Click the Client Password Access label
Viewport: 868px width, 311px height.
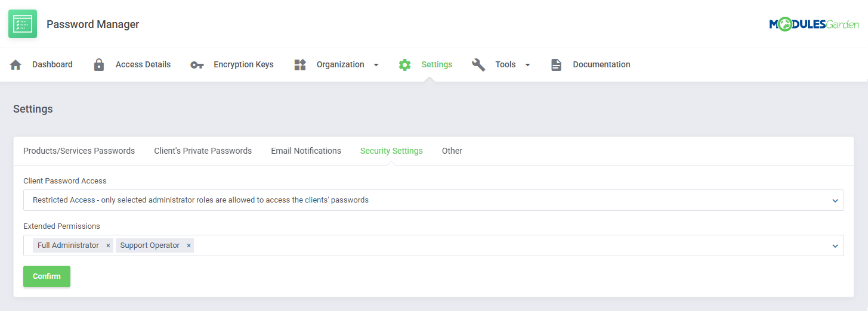click(65, 181)
